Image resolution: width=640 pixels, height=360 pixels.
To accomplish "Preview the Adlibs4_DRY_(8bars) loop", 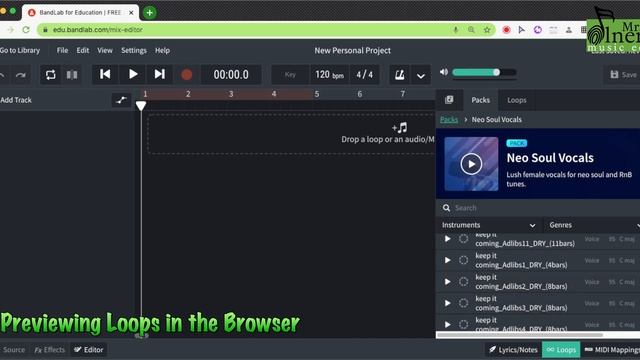I will pos(448,324).
